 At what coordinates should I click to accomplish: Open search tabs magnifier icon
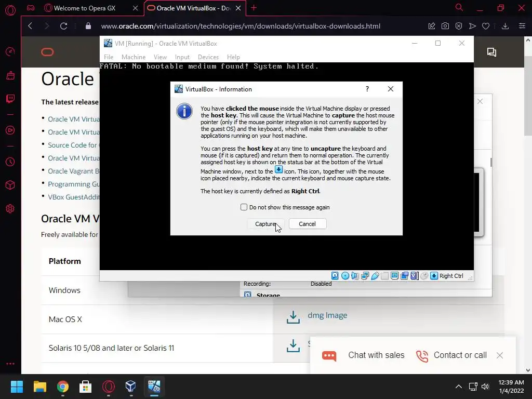pyautogui.click(x=459, y=7)
